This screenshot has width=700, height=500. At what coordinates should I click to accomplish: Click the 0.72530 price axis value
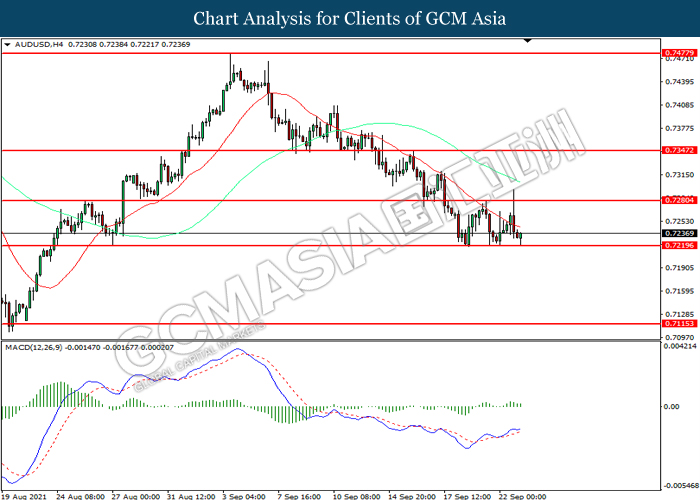pos(679,221)
